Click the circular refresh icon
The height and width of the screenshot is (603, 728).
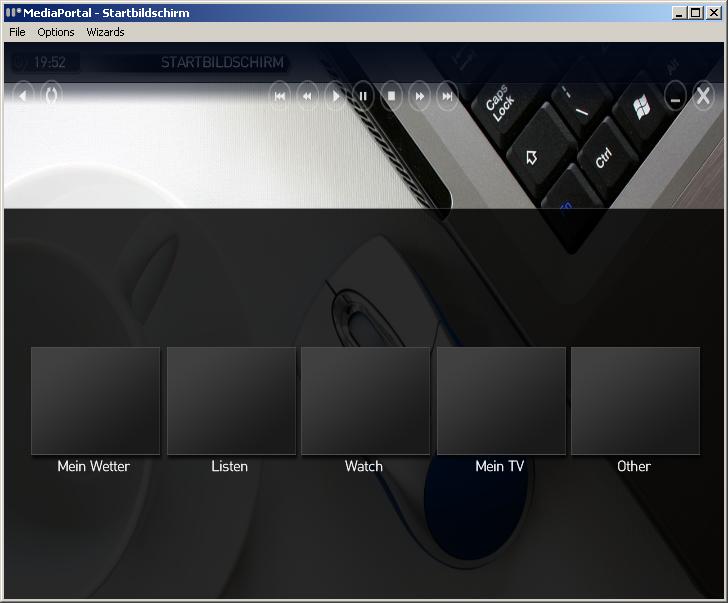tap(51, 96)
